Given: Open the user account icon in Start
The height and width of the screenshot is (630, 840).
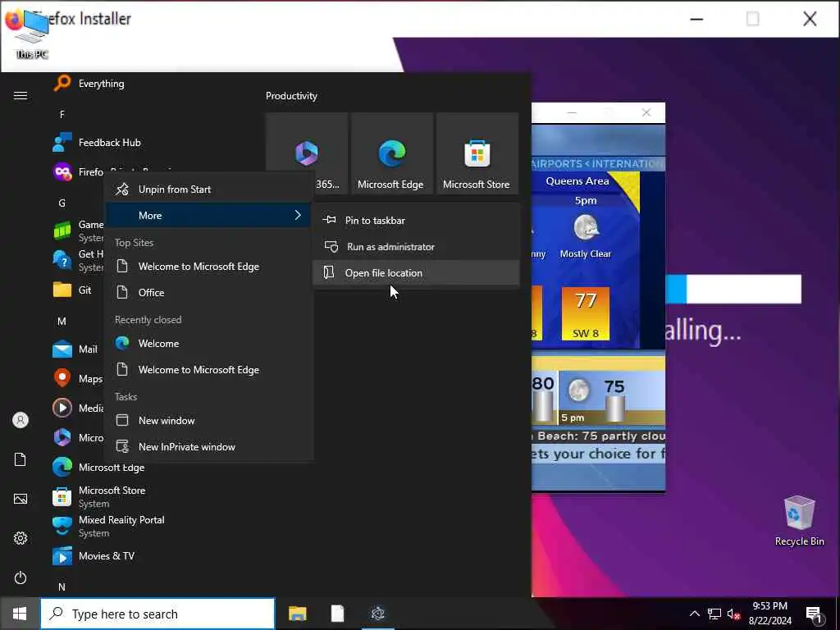Looking at the screenshot, I should (x=21, y=420).
